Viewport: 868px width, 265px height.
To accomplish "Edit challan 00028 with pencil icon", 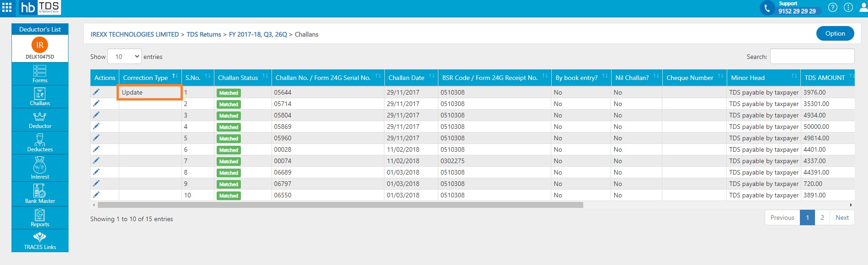I will (96, 149).
